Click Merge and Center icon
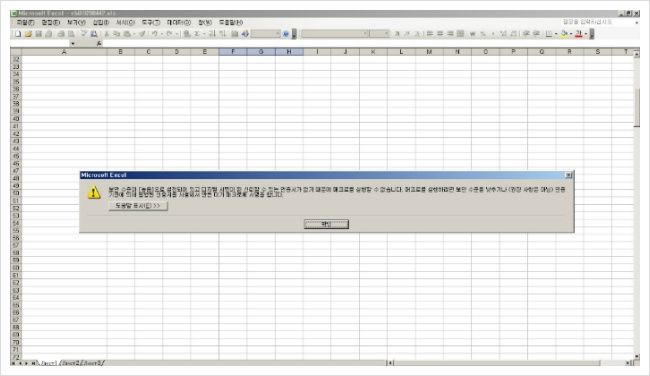 460,34
